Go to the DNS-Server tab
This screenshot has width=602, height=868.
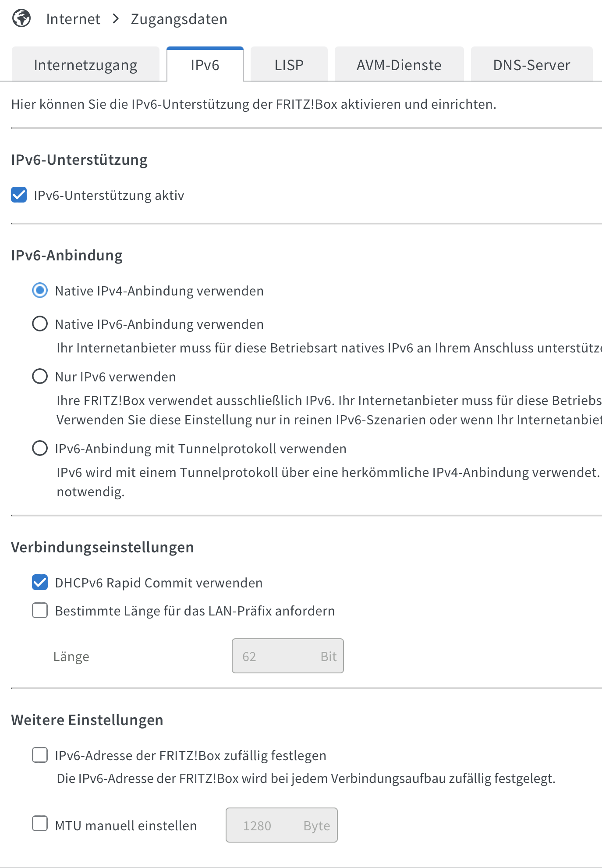click(531, 64)
